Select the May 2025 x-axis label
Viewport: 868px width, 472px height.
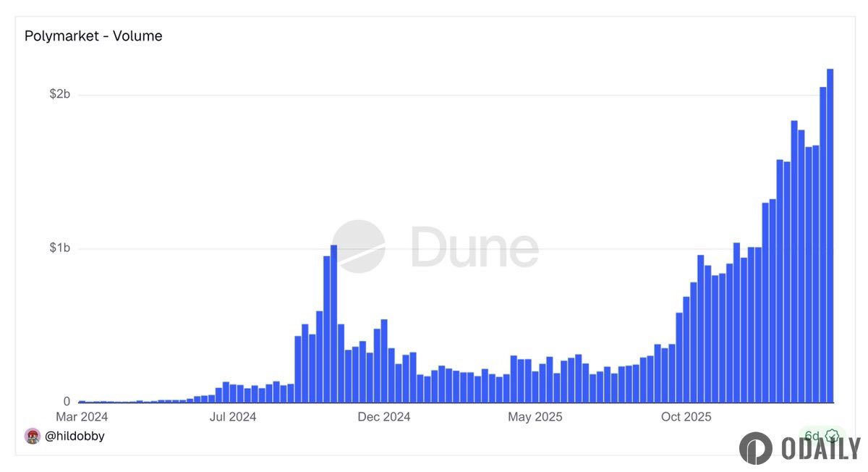click(535, 417)
